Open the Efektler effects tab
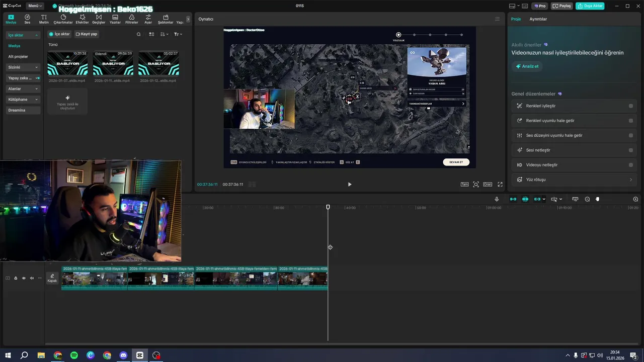 pyautogui.click(x=82, y=19)
